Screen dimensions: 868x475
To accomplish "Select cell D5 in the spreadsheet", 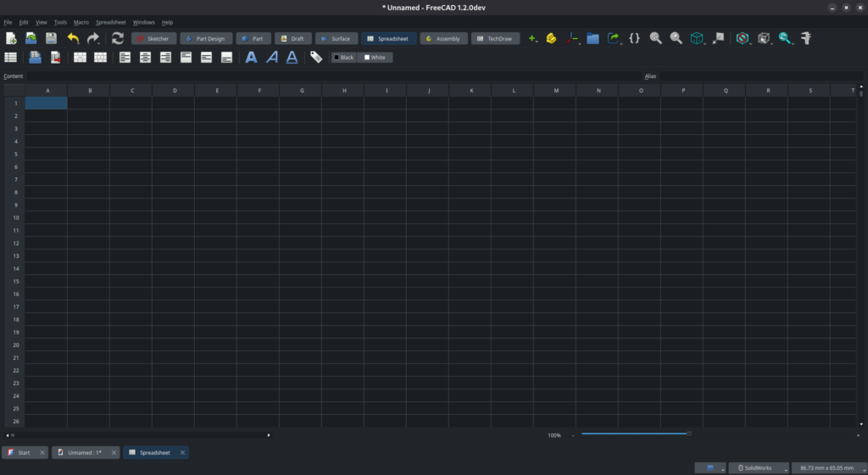I will (x=173, y=154).
